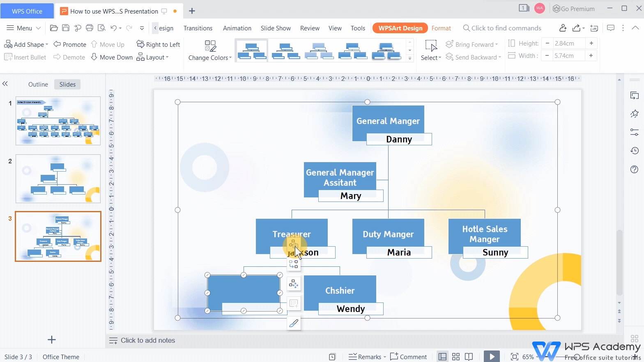
Task: Open Change Colors dropdown
Action: 210,50
